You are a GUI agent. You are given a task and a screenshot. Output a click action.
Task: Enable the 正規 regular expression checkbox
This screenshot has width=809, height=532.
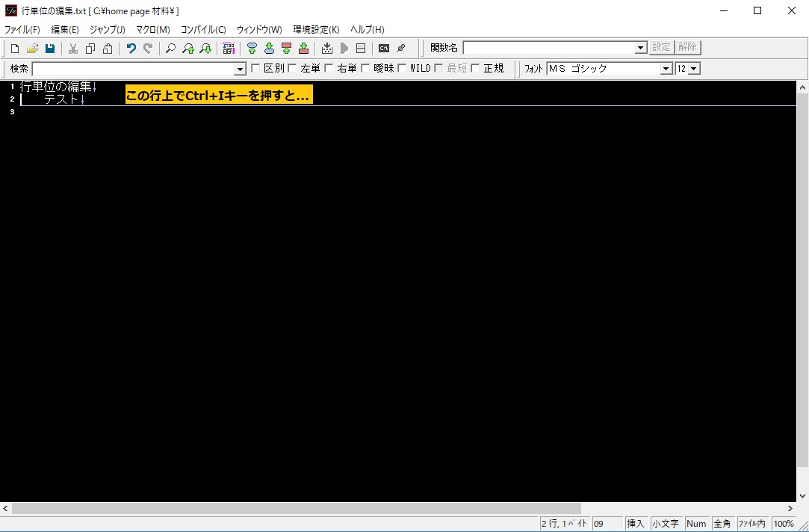point(475,68)
